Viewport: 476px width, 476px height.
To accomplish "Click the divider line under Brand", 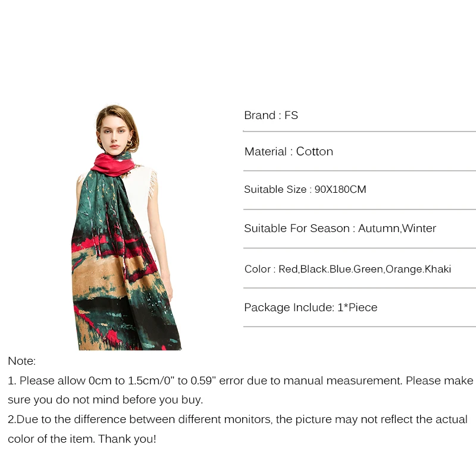I will coord(359,131).
